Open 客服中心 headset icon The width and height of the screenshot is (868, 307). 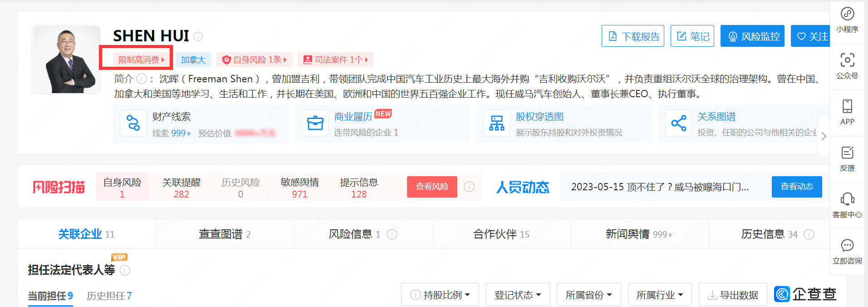[x=847, y=199]
